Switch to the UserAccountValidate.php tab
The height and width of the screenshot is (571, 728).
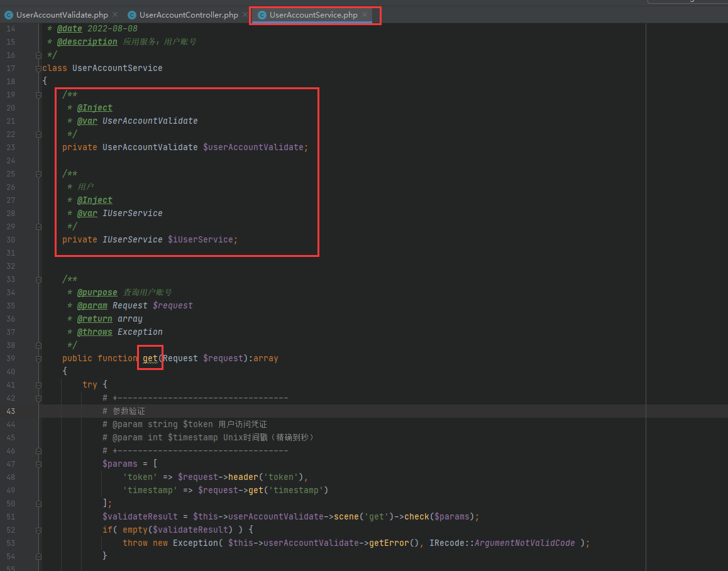pyautogui.click(x=62, y=15)
